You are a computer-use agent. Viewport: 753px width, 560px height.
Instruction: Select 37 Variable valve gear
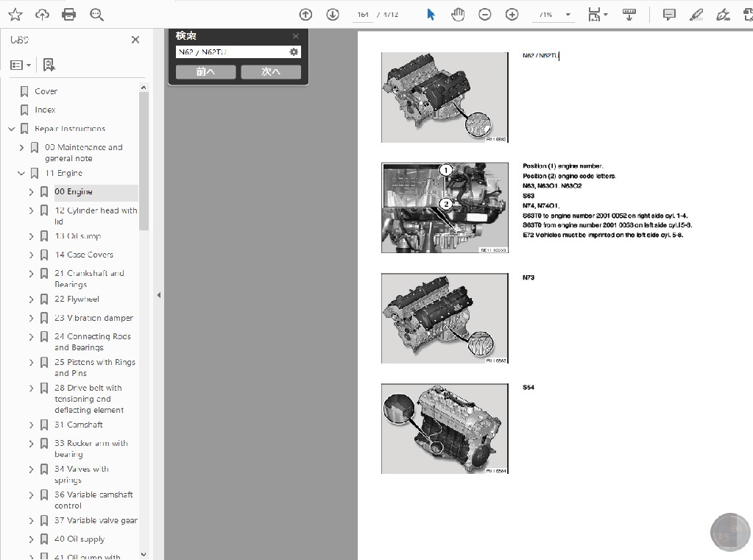(x=96, y=520)
